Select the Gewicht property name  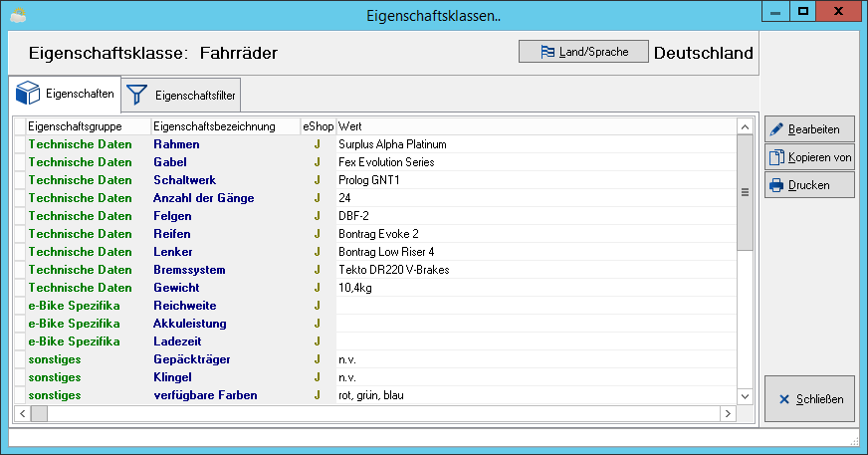point(176,288)
